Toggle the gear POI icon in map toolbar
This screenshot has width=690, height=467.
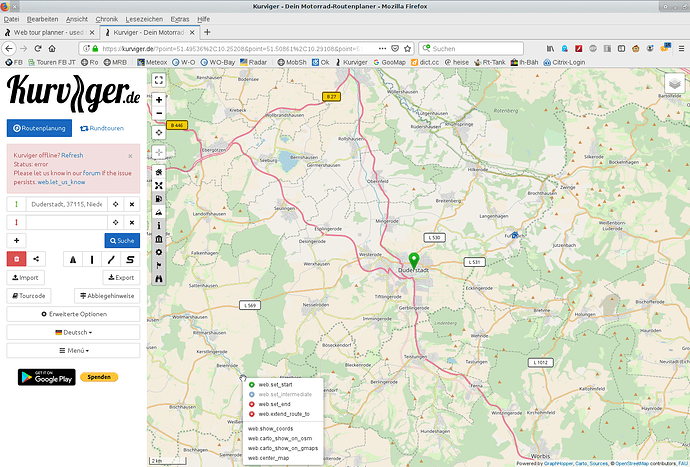point(159,252)
